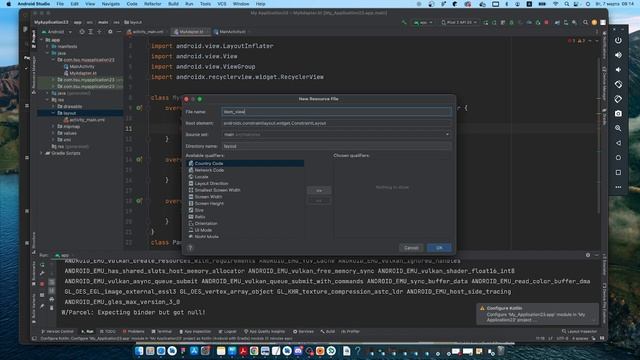Open the Build menu
Screen dimensions: 640x360
[x=173, y=4]
